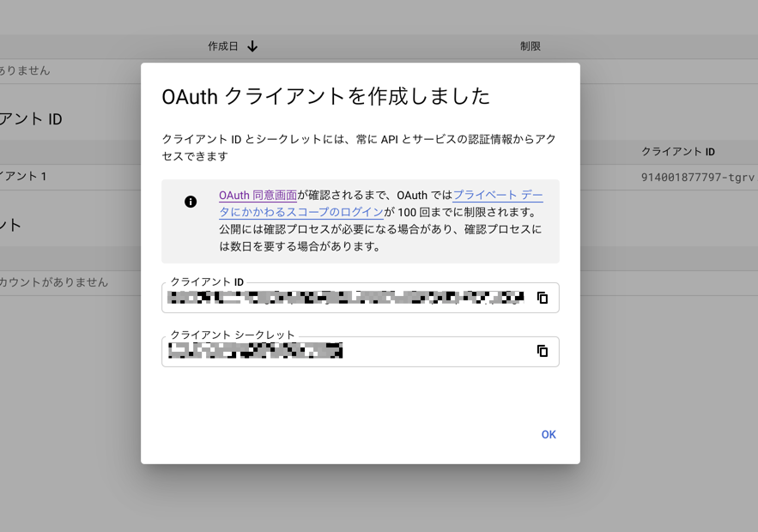Click the 制限 column header
This screenshot has width=758, height=532.
coord(531,46)
